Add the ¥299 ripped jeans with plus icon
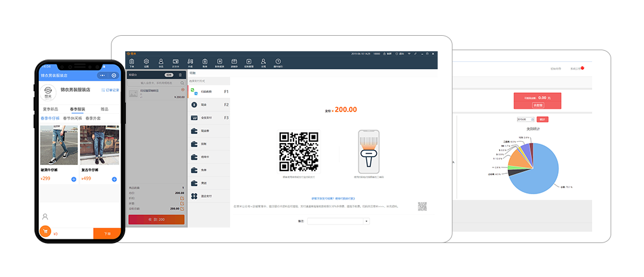The image size is (644, 277). click(73, 179)
